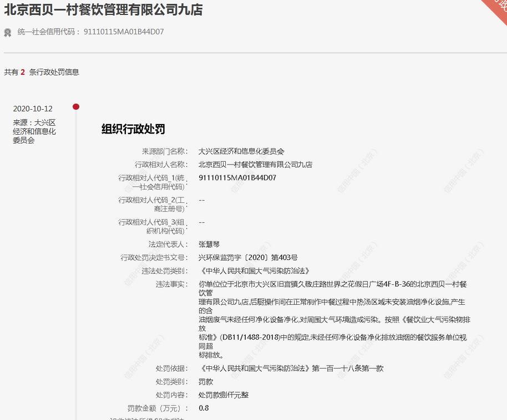Click the red timeline dot for 2020-10-12
This screenshot has width=507, height=420.
(76, 106)
